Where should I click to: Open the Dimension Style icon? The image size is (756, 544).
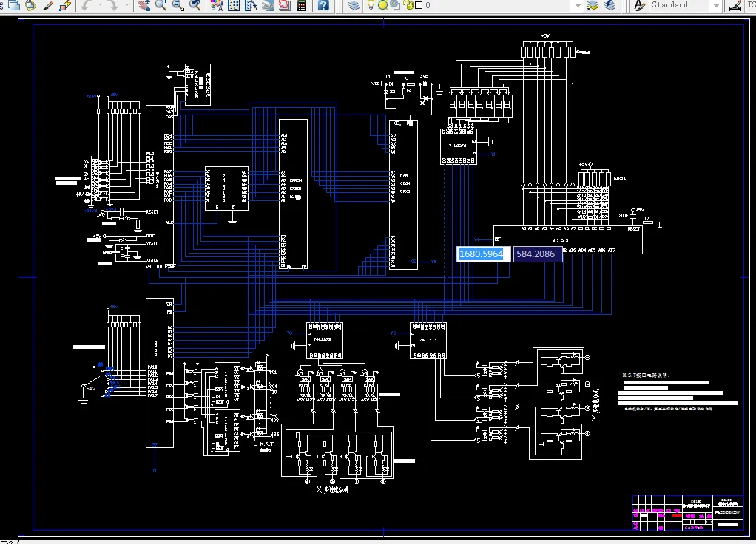coord(735,5)
